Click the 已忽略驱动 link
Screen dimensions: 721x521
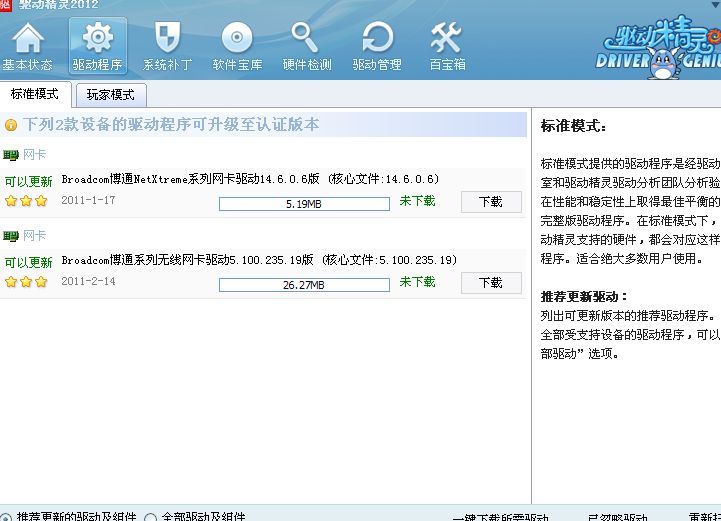click(618, 517)
